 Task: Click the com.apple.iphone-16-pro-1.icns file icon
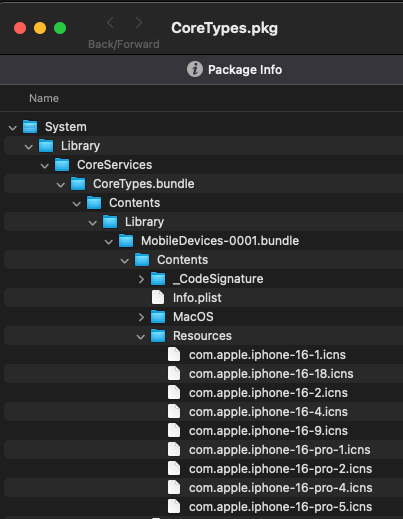coord(174,449)
